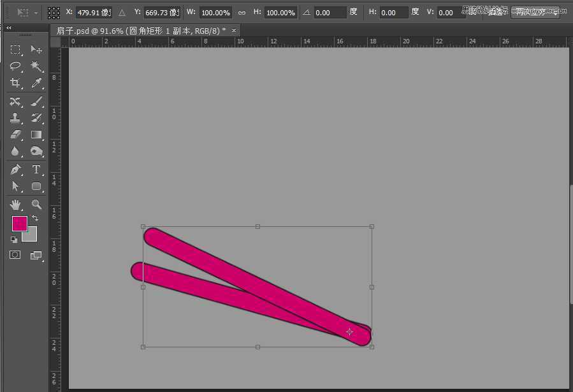Toggle relative positioning triangle between X and Y
This screenshot has width=573, height=392.
122,13
